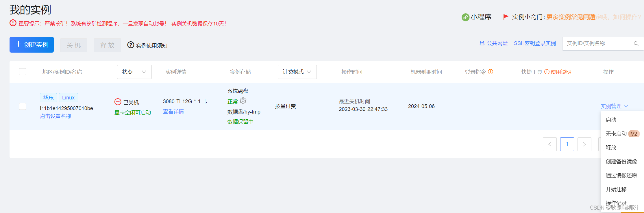Select 无卡启动 from the instance menu
The image size is (644, 213).
point(616,134)
